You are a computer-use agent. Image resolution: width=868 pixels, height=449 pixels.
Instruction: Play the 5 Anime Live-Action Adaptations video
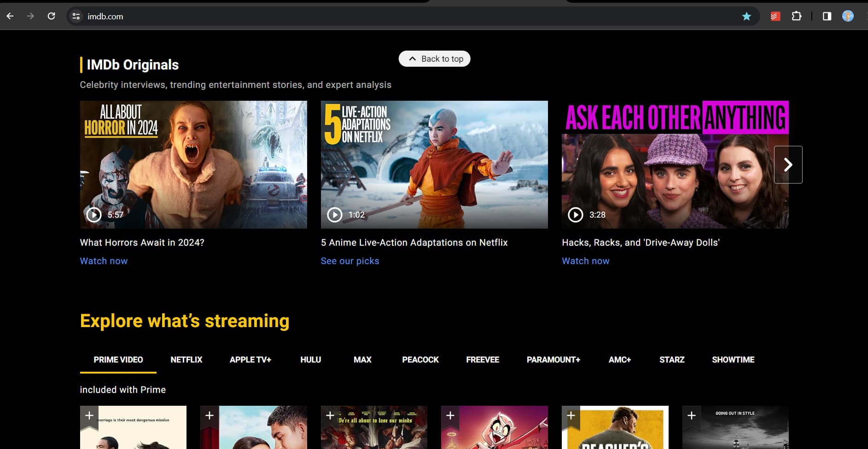tap(335, 214)
